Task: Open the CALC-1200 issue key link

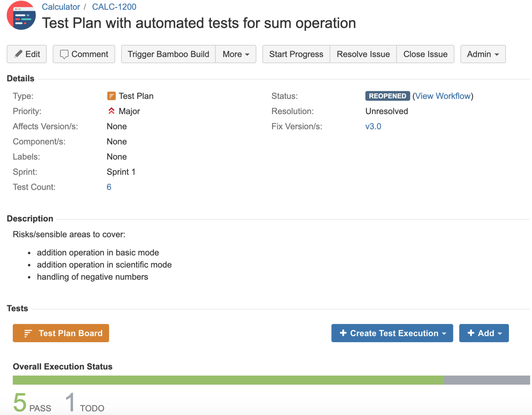Action: 114,7
